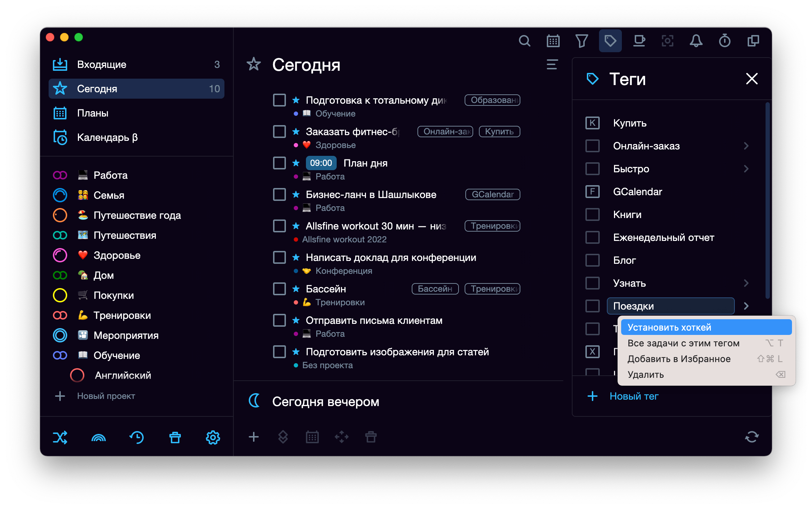Image resolution: width=812 pixels, height=509 pixels.
Task: Click the star icon beside Сегодня heading
Action: [x=253, y=64]
